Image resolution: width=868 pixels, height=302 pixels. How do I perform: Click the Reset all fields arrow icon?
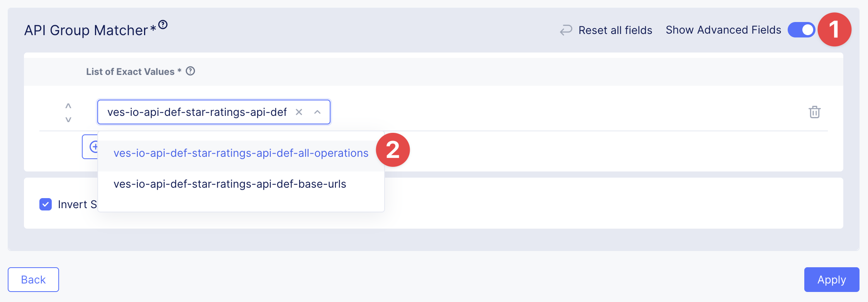coord(566,30)
